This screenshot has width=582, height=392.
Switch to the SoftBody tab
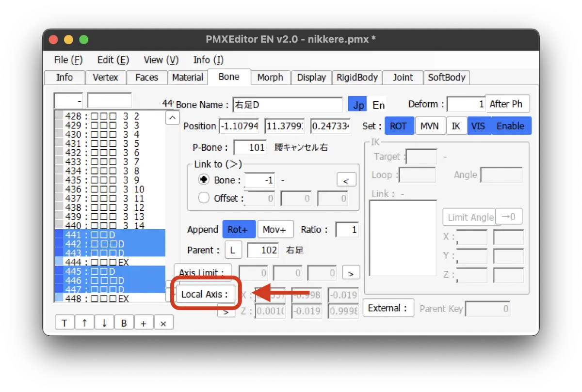point(447,78)
